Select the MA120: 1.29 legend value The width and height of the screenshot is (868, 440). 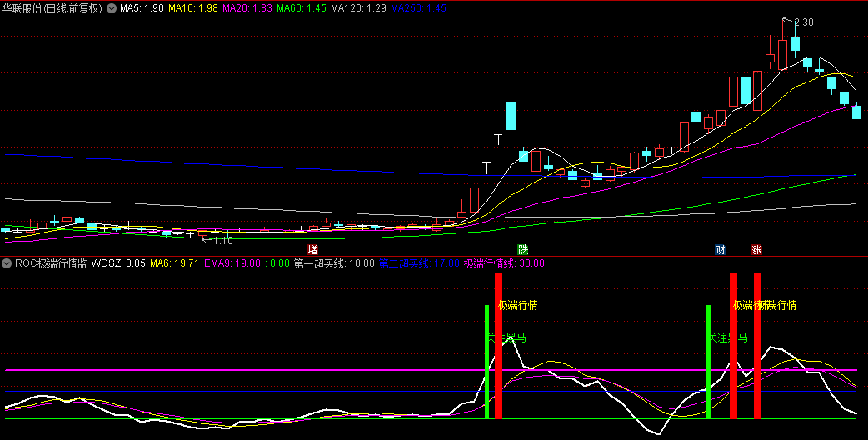pos(358,8)
